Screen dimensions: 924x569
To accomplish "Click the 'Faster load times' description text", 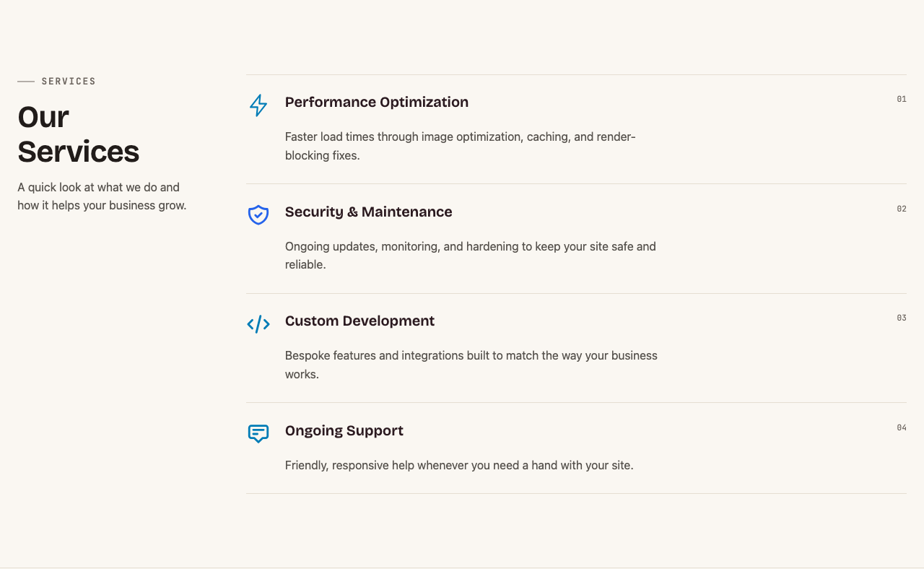I will tap(461, 146).
